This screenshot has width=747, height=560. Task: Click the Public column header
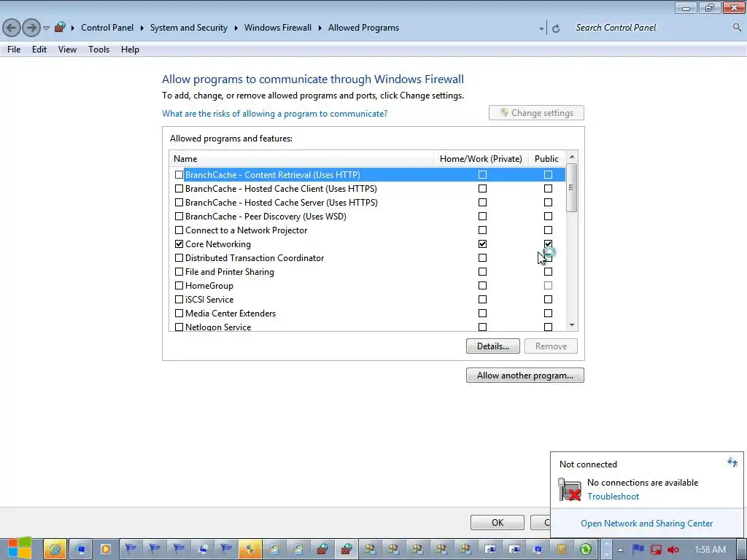click(547, 158)
